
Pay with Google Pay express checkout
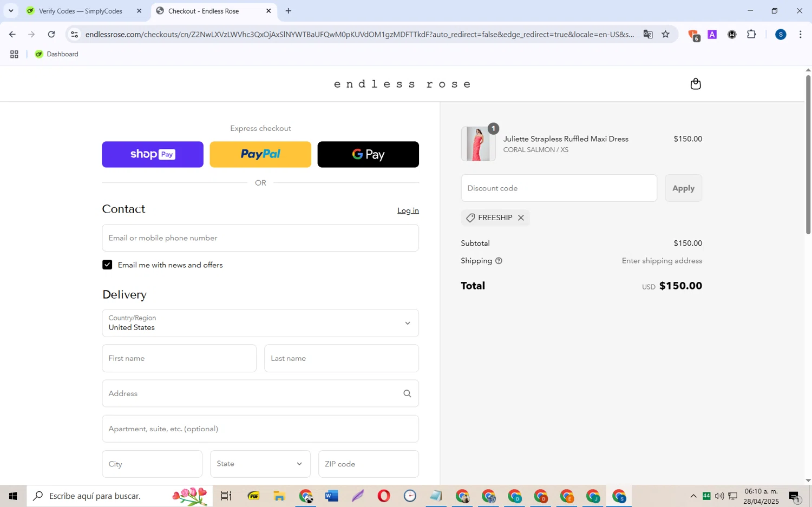pos(368,154)
